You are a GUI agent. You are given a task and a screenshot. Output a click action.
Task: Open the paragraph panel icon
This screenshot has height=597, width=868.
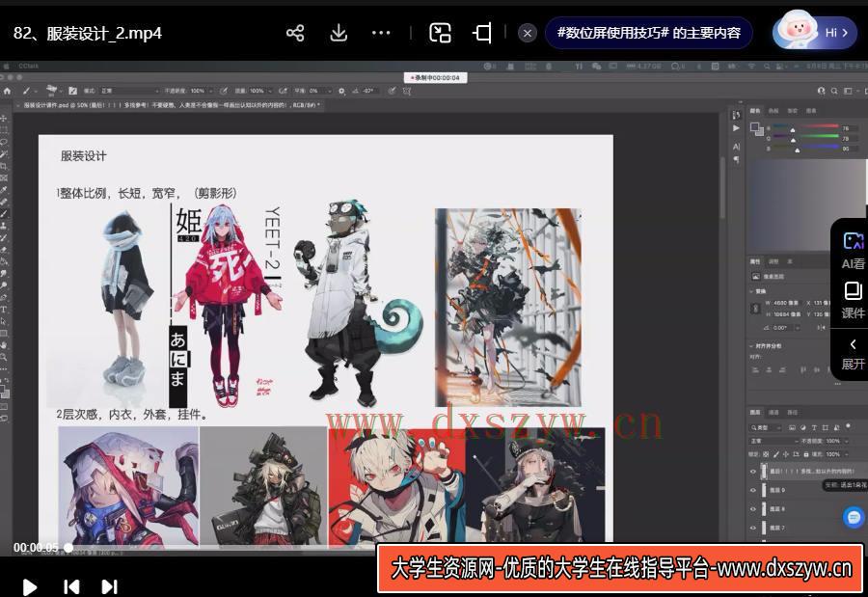736,160
